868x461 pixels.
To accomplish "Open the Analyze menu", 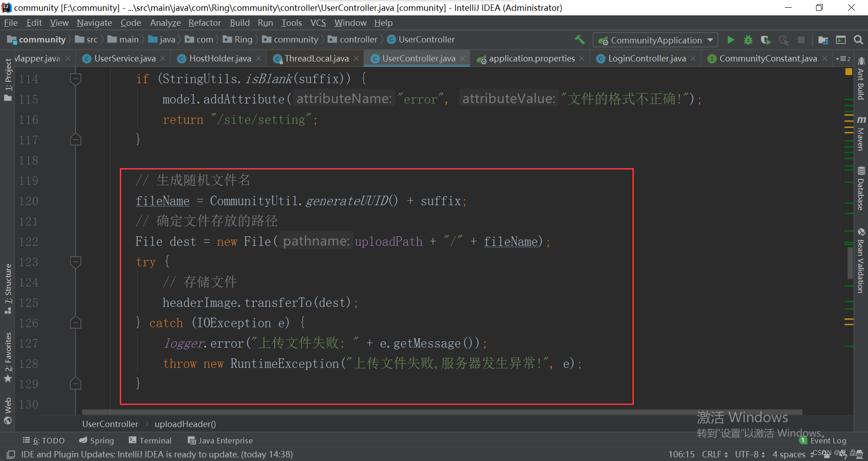I will tap(165, 23).
